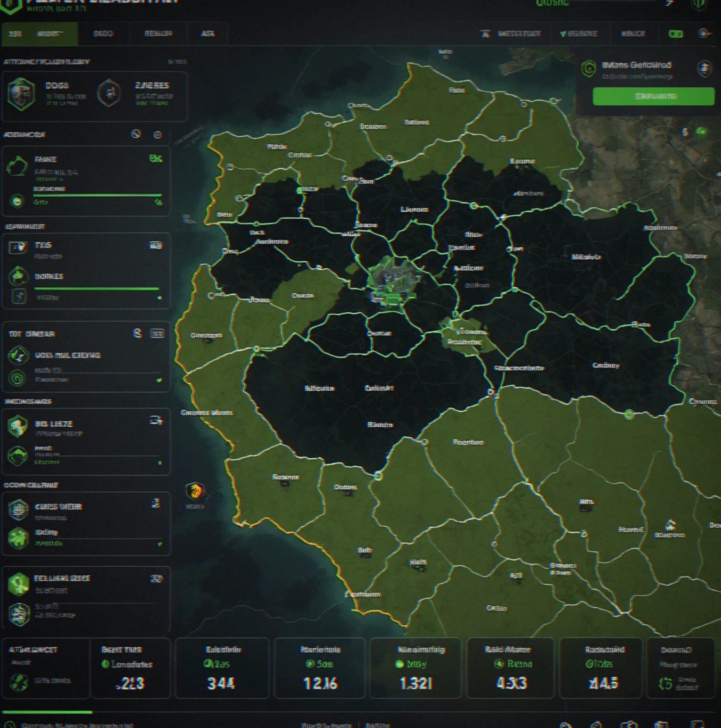Click the corner badge on the TDS card
721x728 pixels.
[x=156, y=245]
